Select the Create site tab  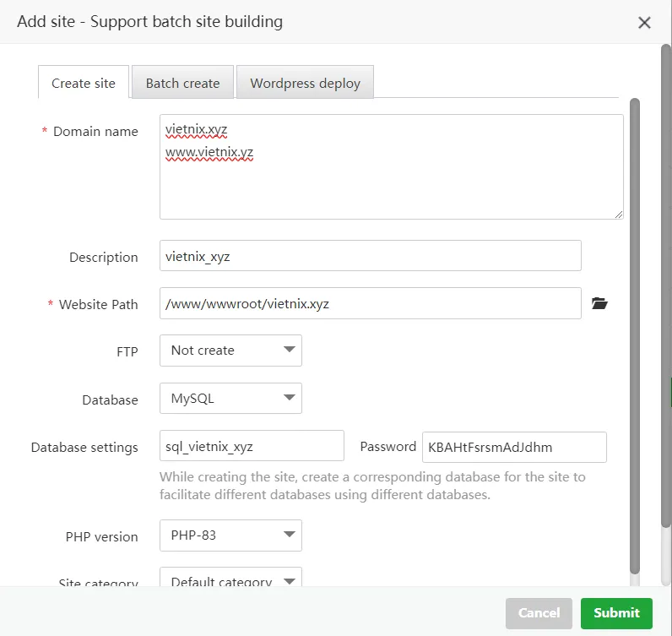click(x=84, y=84)
